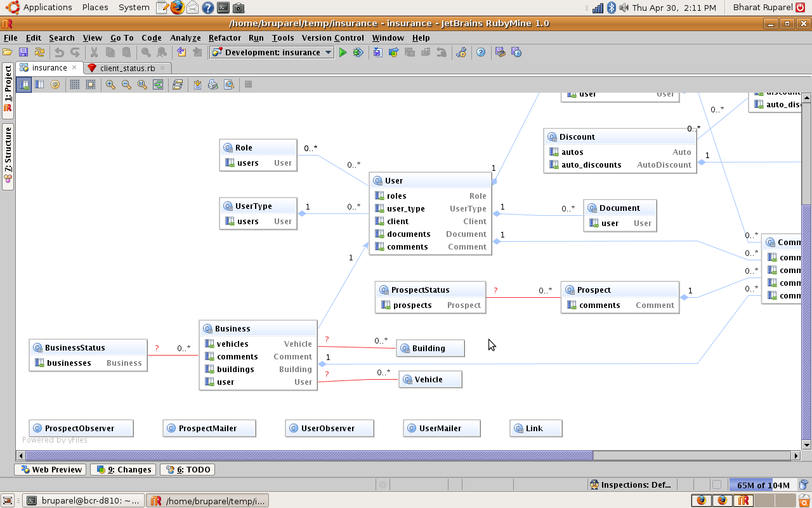
Task: Start the debugger
Action: tap(358, 52)
